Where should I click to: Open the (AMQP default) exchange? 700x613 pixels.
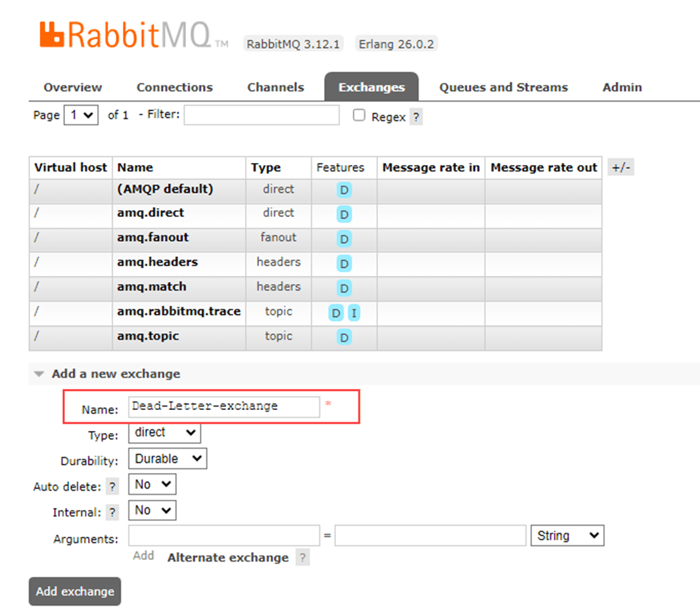pos(165,189)
